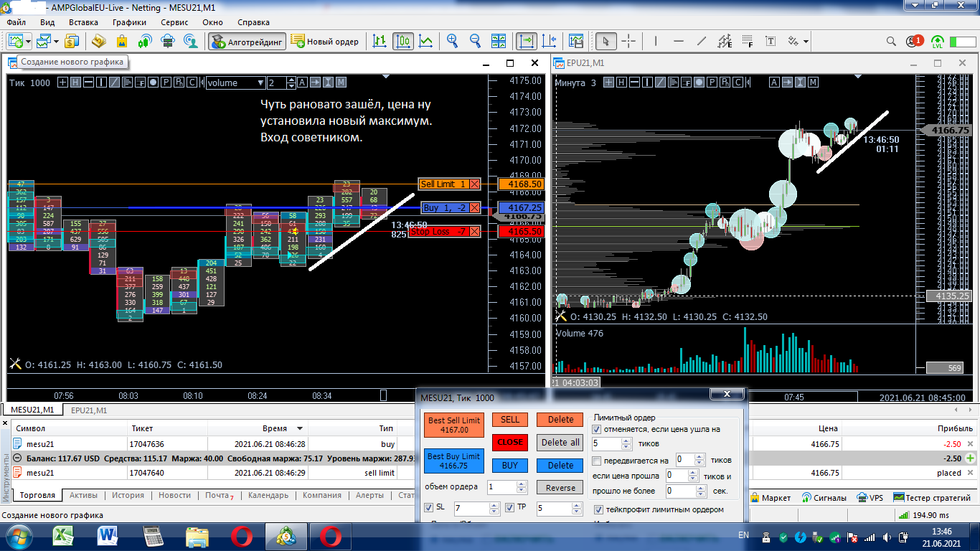The image size is (980, 551).
Task: Switch chart to candlestick type
Action: coord(403,41)
